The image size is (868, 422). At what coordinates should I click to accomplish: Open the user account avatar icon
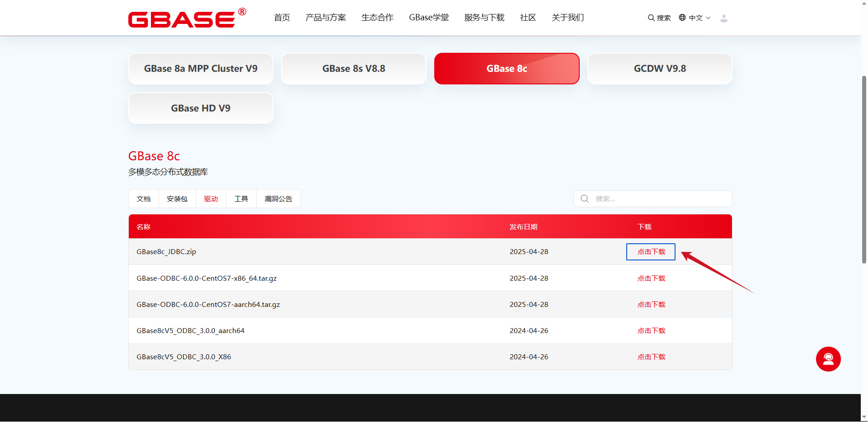(x=723, y=18)
